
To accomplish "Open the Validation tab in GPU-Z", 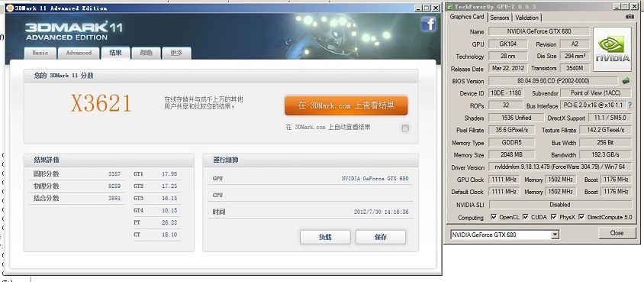I will (526, 18).
